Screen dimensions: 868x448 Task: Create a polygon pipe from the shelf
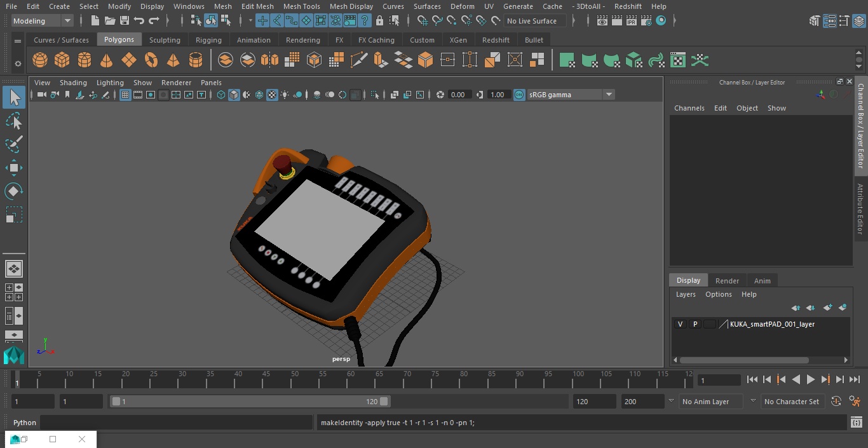tap(196, 60)
